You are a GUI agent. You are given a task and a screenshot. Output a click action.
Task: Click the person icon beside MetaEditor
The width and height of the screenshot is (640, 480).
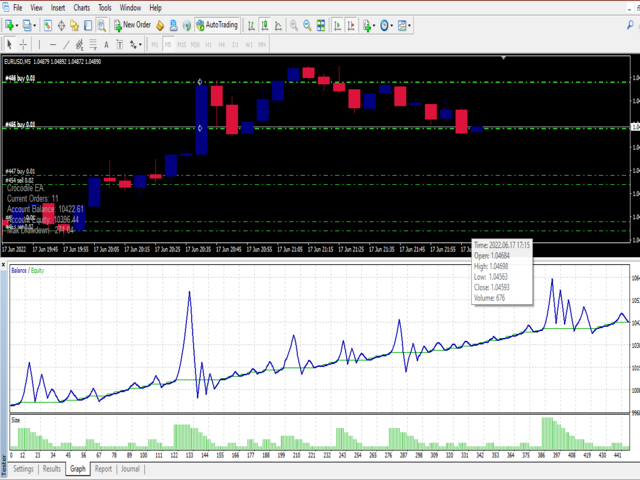[173, 26]
